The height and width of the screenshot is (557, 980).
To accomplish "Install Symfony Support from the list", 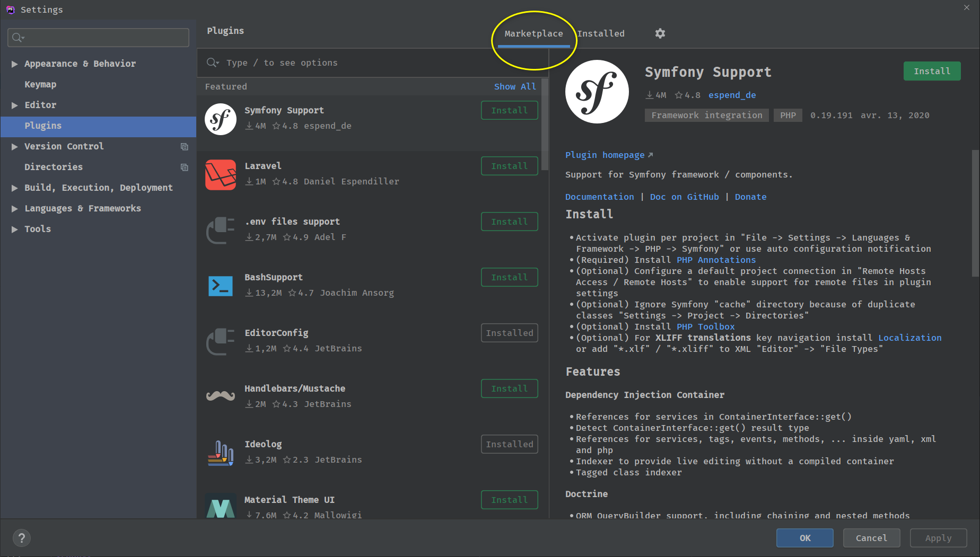I will point(509,110).
